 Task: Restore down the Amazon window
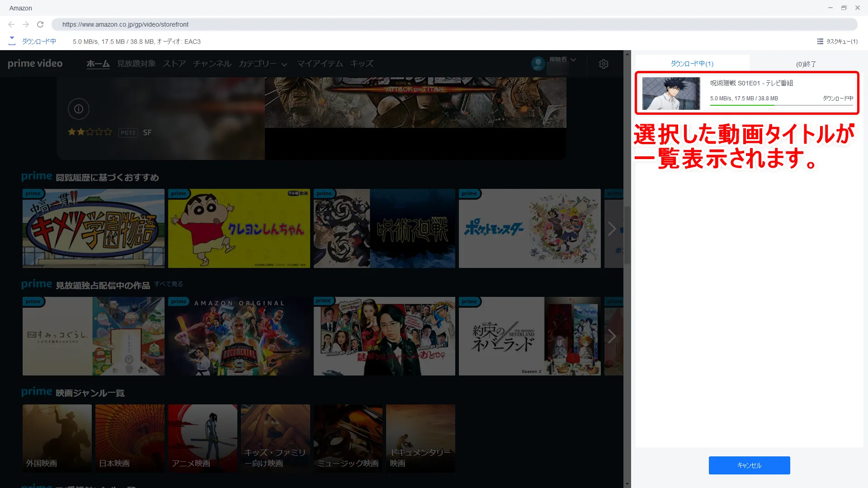point(844,8)
